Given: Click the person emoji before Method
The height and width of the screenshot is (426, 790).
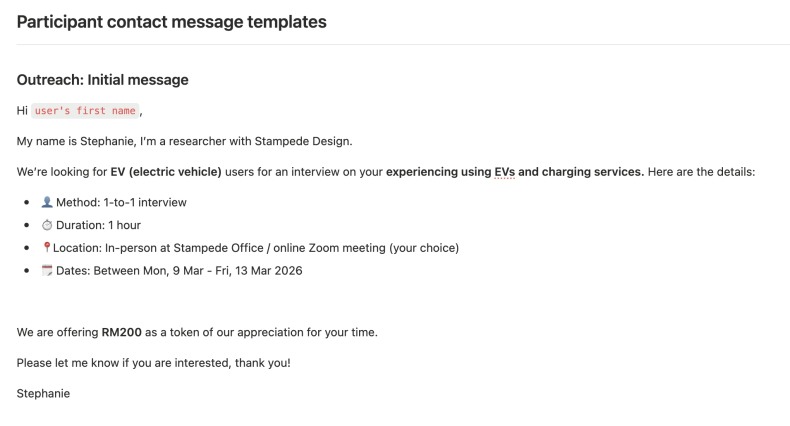Looking at the screenshot, I should coord(46,202).
